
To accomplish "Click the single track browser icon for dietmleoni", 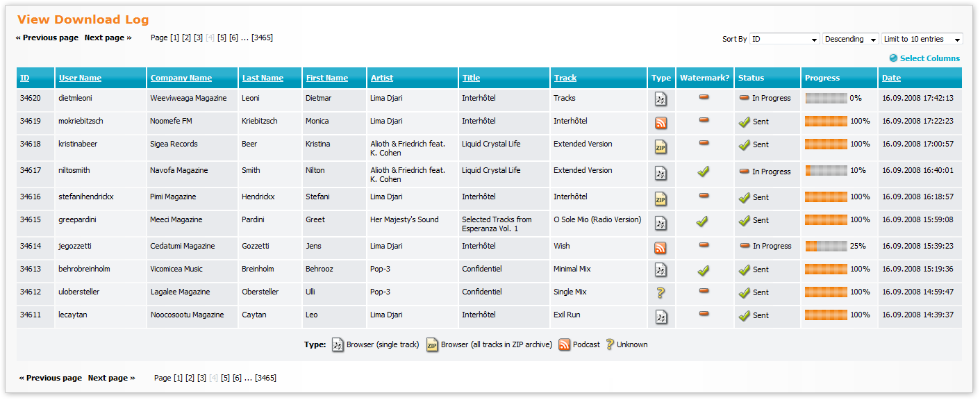I will 661,99.
